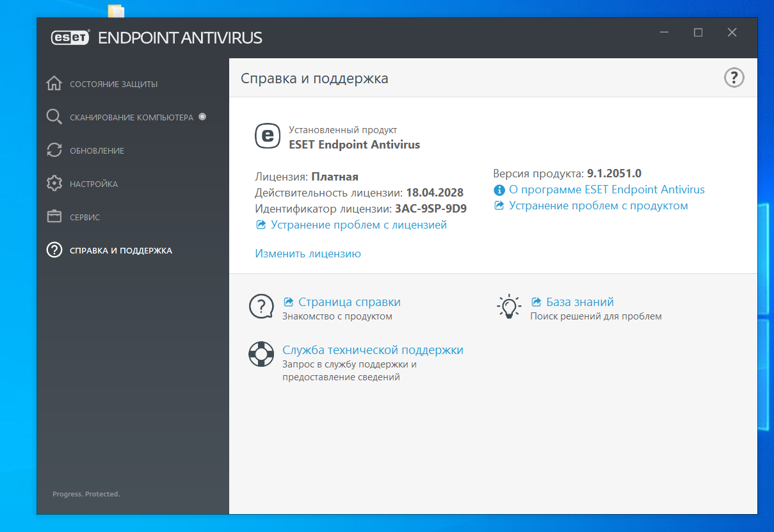Open Устранение проблем с лицензией link
This screenshot has height=532, width=774.
tap(359, 225)
